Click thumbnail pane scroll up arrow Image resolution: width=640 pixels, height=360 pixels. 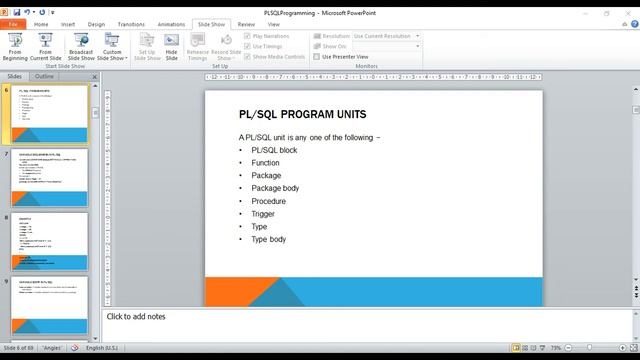[x=95, y=86]
